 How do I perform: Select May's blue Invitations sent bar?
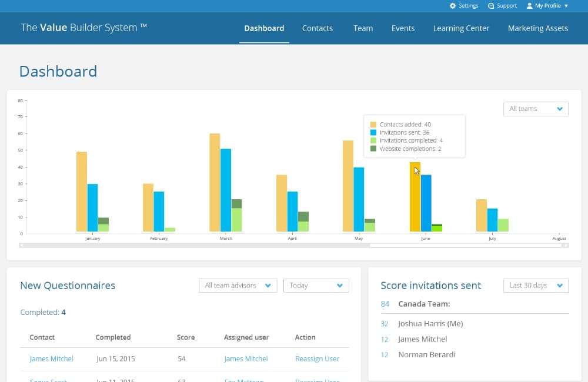pyautogui.click(x=359, y=199)
